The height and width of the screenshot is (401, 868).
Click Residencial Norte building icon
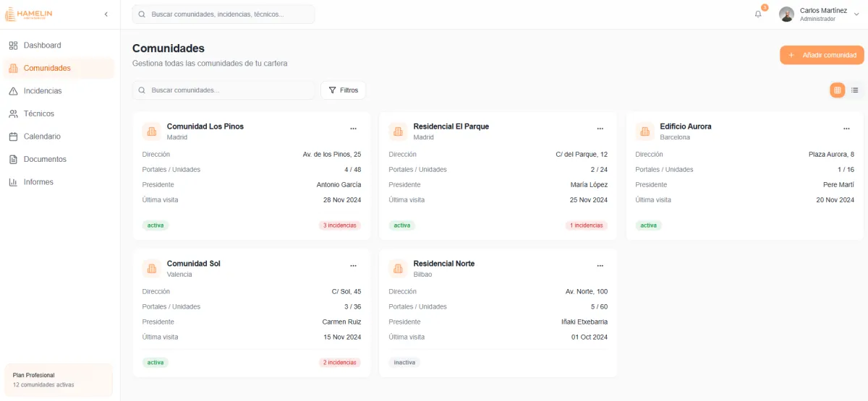pyautogui.click(x=398, y=269)
